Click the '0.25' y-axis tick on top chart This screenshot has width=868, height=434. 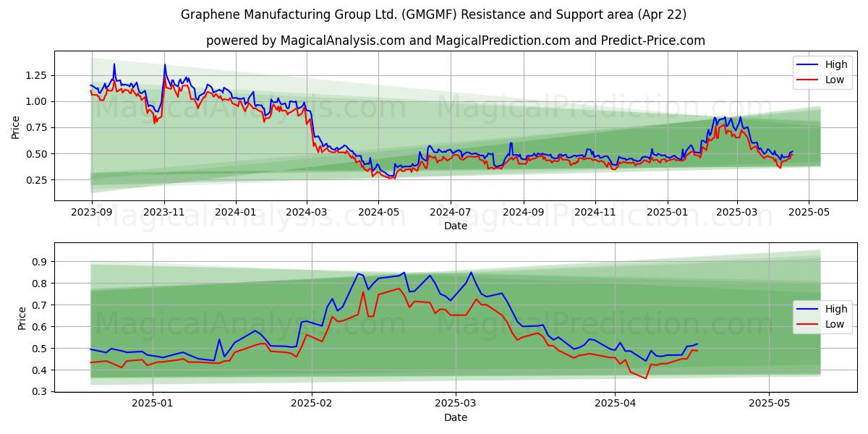[x=37, y=180]
